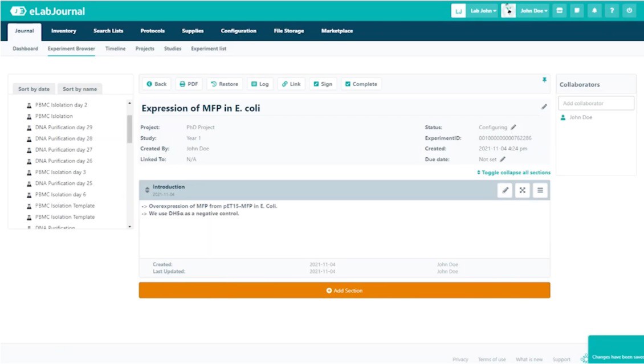Edit the Introduction section with pencil
Image resolution: width=644 pixels, height=364 pixels.
coord(505,190)
